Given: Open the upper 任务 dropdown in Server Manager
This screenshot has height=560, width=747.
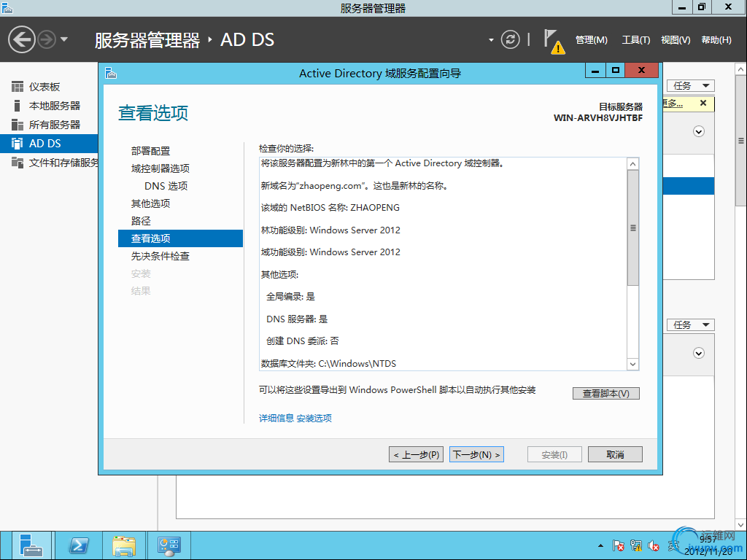Looking at the screenshot, I should tap(690, 86).
